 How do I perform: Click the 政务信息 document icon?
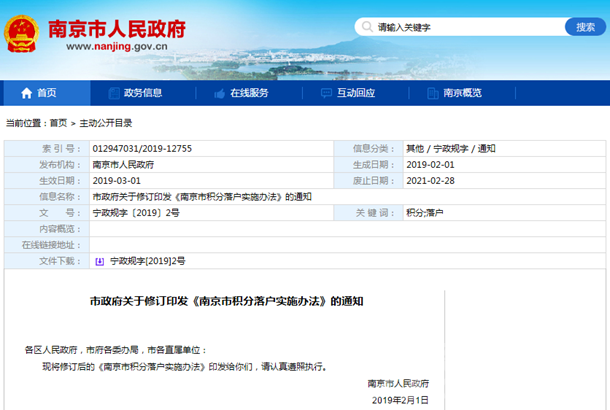pos(114,93)
